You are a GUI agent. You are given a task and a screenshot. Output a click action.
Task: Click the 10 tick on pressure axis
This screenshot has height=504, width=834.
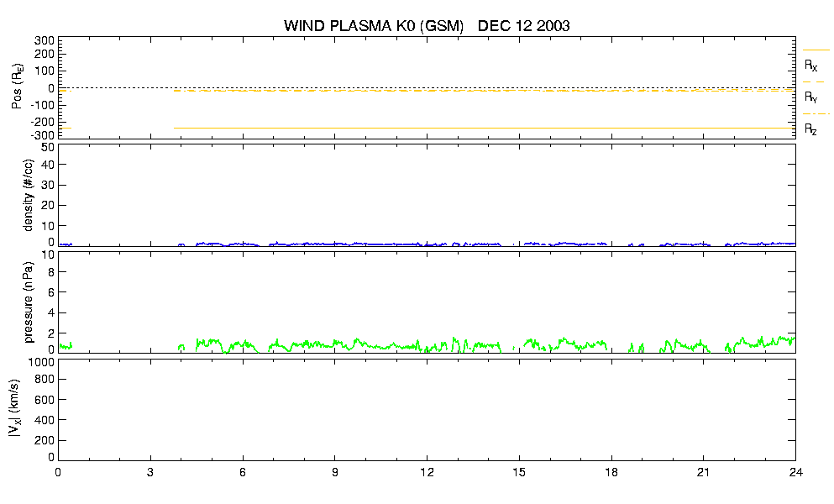coord(48,255)
